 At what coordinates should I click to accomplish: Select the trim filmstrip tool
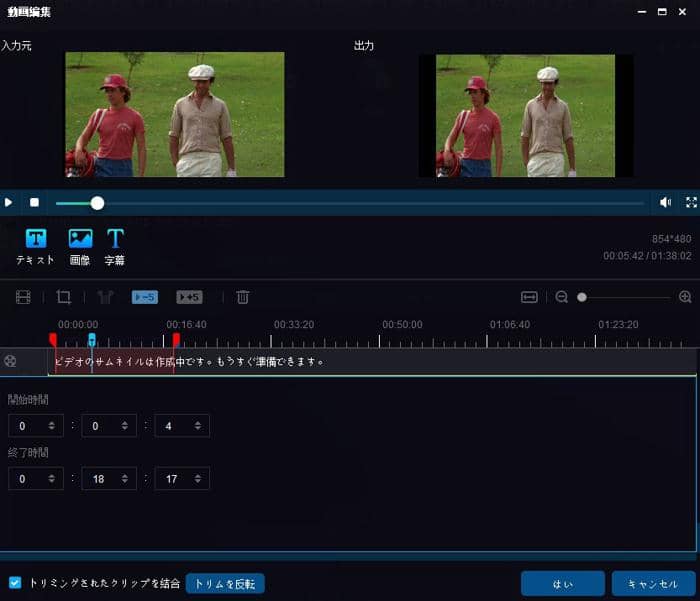click(23, 297)
